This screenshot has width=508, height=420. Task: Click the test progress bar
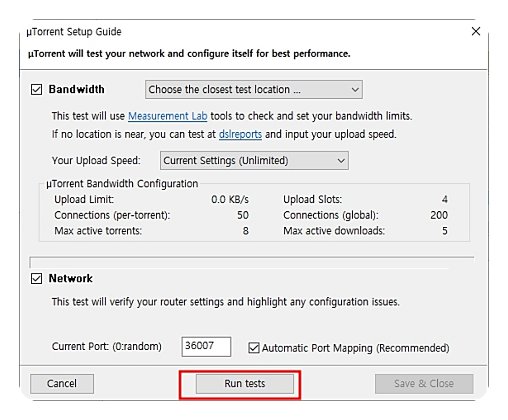[x=252, y=263]
